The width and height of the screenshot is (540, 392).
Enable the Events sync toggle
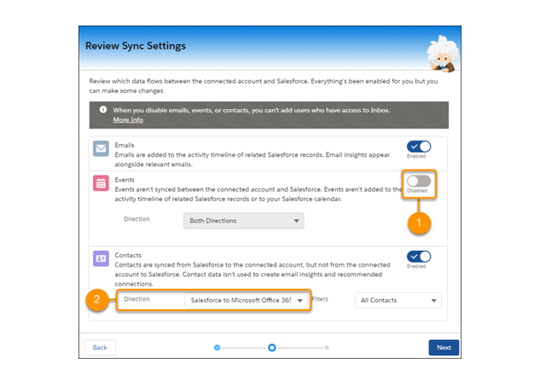pos(418,181)
